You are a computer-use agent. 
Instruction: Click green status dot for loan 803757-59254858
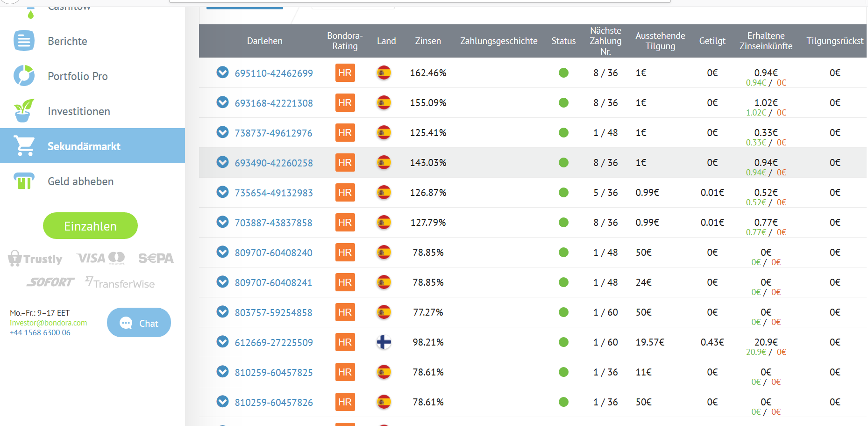pyautogui.click(x=563, y=312)
